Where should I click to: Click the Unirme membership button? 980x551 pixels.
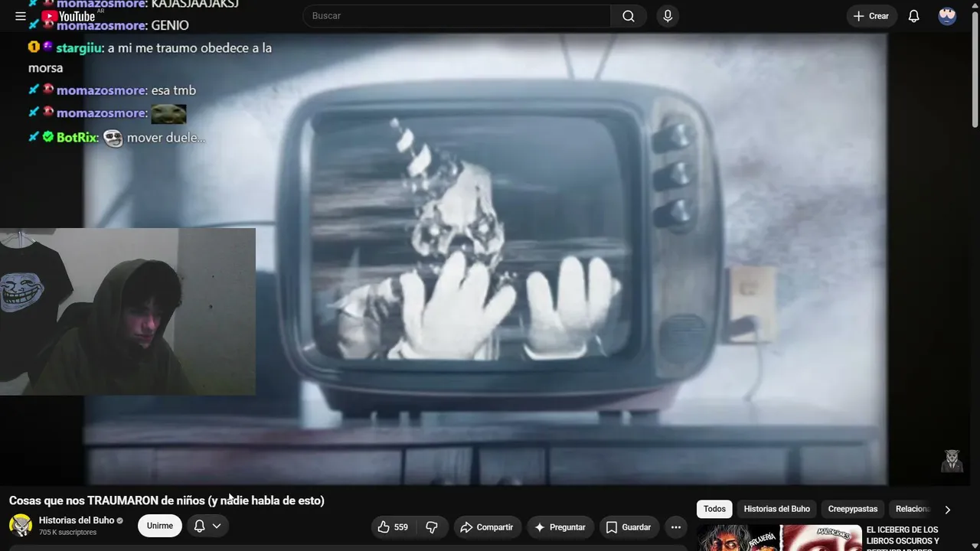tap(160, 526)
